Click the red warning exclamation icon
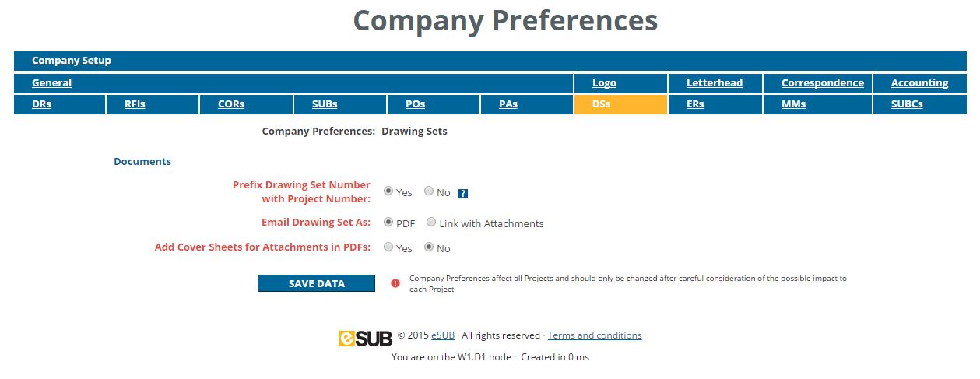 (395, 283)
